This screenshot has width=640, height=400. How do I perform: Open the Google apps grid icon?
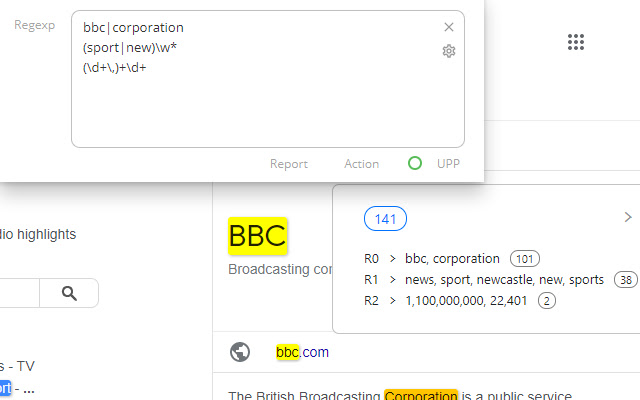(x=576, y=42)
